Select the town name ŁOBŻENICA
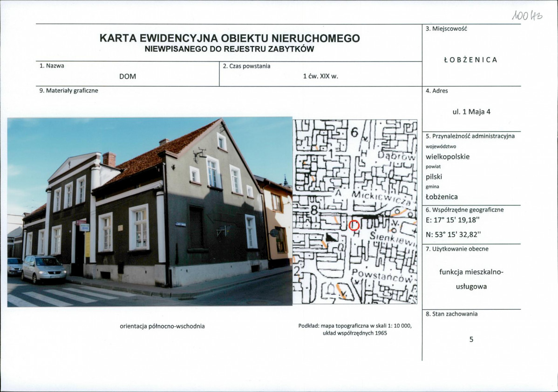The image size is (558, 392). point(470,60)
